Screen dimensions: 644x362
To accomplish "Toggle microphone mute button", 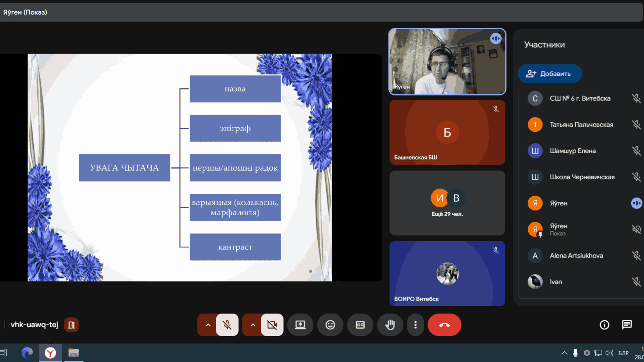I will (227, 325).
